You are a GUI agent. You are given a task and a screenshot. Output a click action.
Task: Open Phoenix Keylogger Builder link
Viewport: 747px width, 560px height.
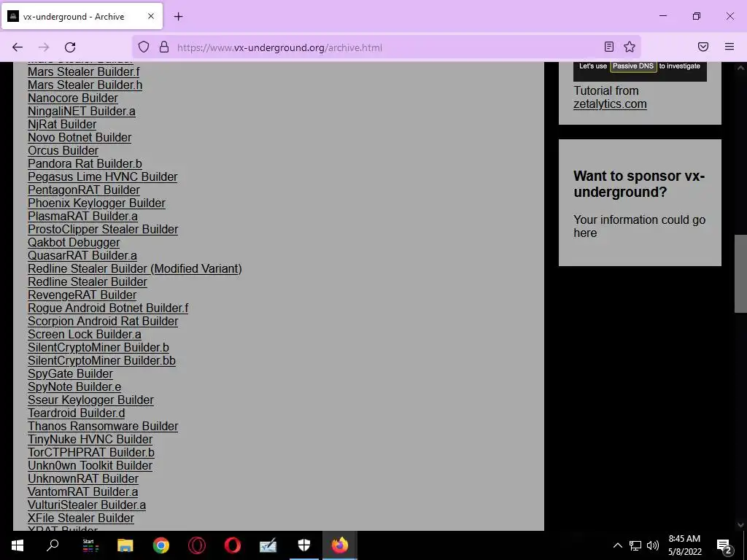[x=97, y=203]
